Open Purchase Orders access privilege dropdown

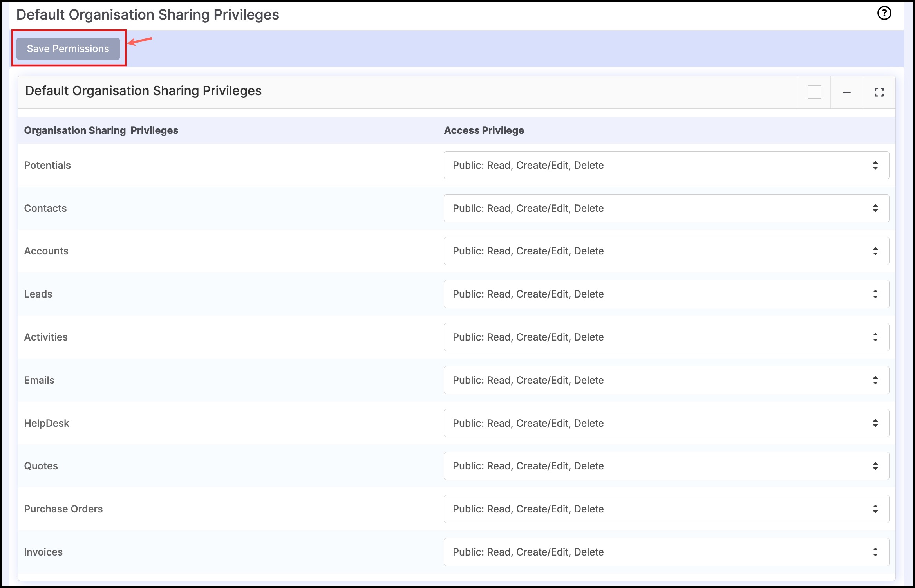(666, 509)
